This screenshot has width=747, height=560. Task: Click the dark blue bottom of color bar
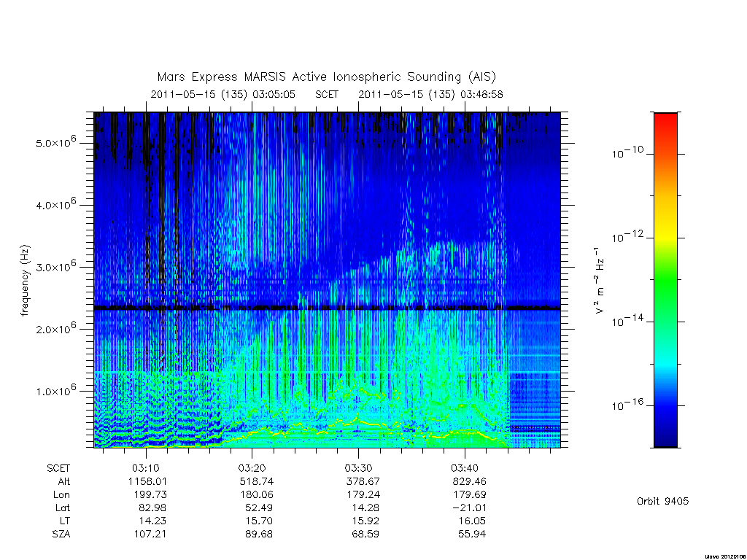(665, 436)
